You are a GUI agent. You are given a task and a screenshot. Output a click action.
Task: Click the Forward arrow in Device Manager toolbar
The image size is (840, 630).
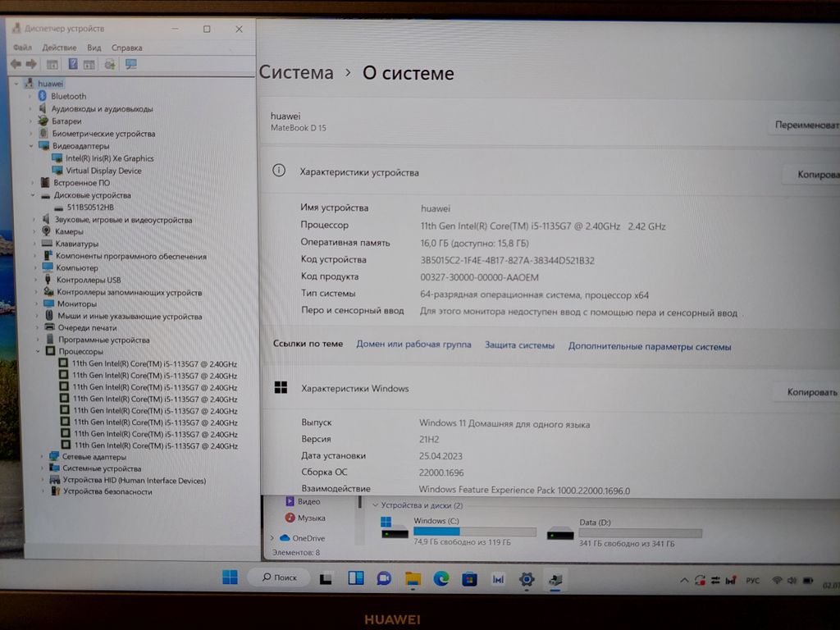[31, 64]
